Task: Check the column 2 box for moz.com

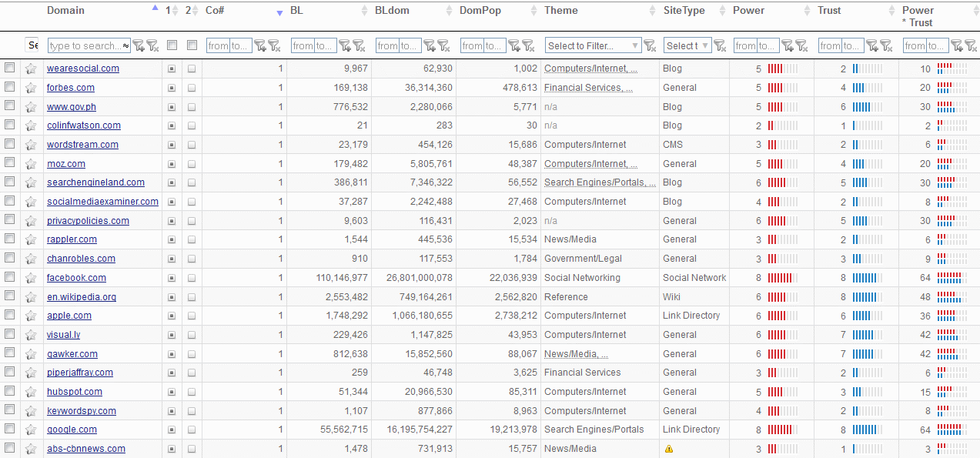Action: [192, 164]
